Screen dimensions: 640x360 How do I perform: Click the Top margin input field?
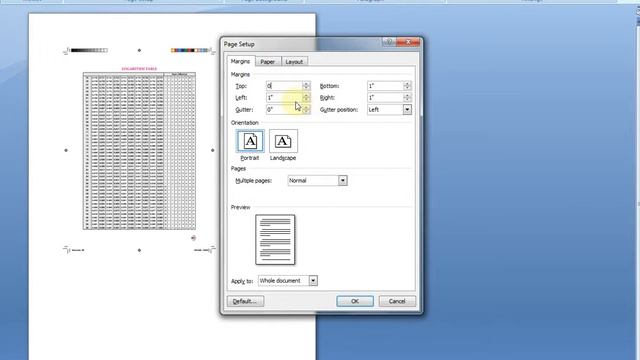coord(284,86)
